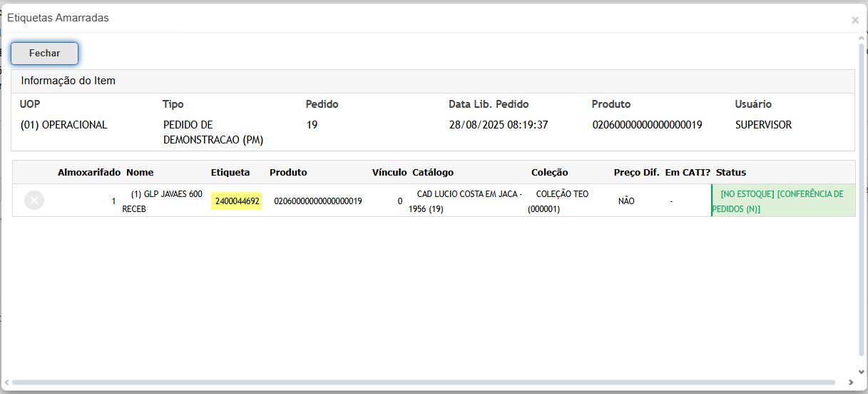Click the yellow highlighted etiqueta 2400044692

click(238, 201)
